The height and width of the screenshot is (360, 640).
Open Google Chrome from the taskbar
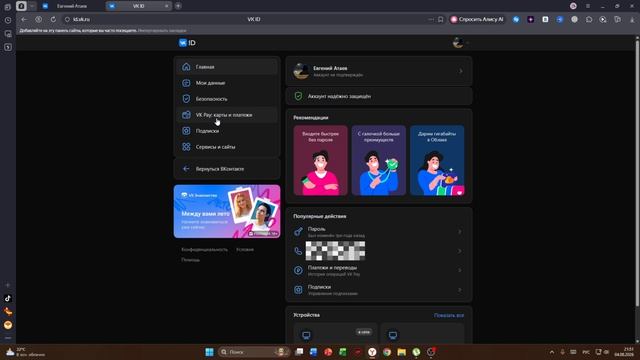pos(387,352)
